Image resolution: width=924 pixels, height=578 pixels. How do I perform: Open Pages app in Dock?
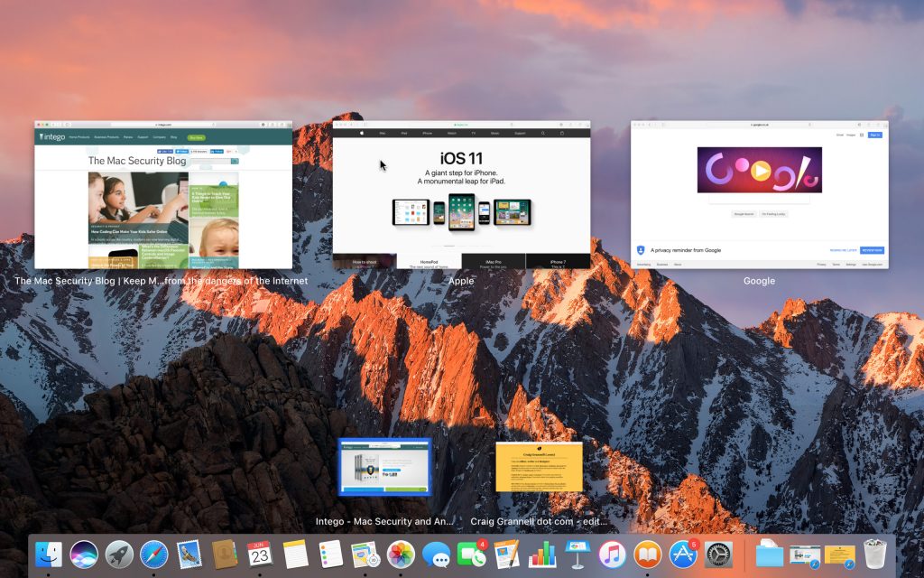click(x=507, y=555)
